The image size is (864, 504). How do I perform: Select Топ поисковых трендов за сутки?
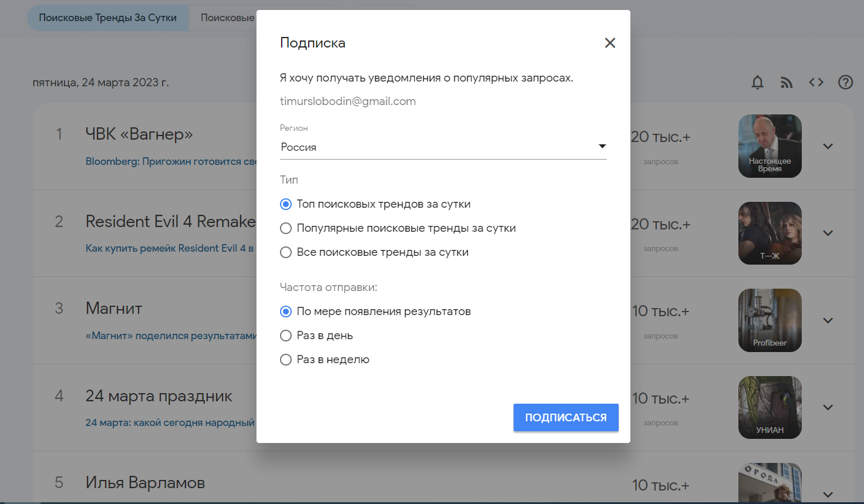click(286, 204)
